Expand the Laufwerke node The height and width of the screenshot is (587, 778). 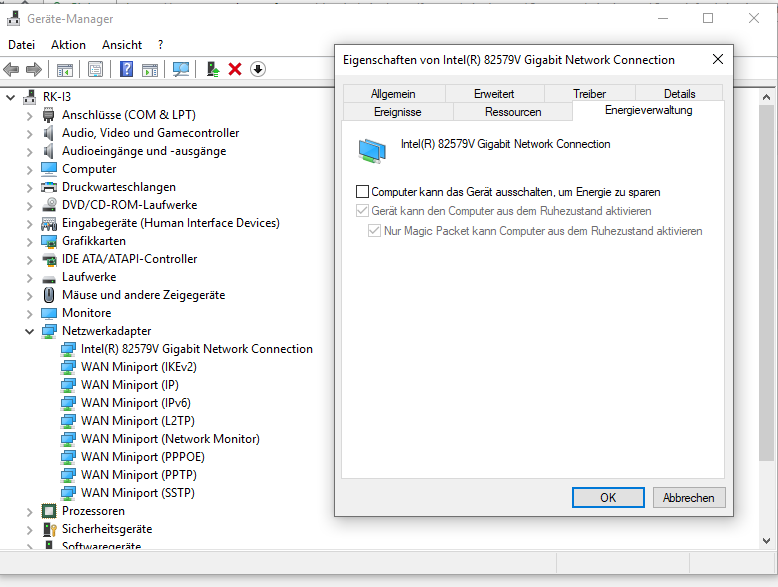point(30,278)
